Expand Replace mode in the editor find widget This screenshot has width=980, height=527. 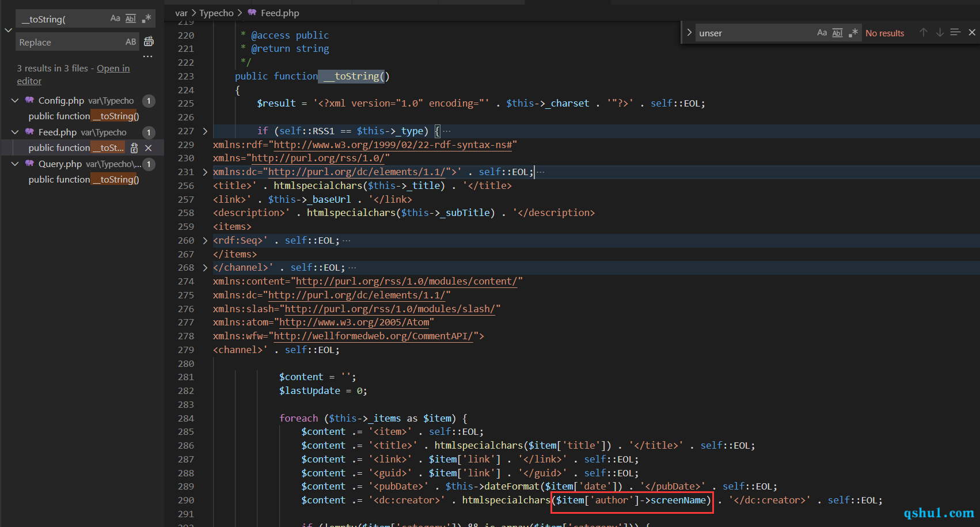pos(689,33)
